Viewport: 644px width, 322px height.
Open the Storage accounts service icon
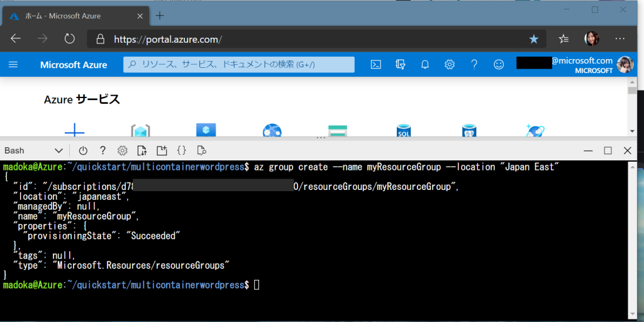pos(338,131)
